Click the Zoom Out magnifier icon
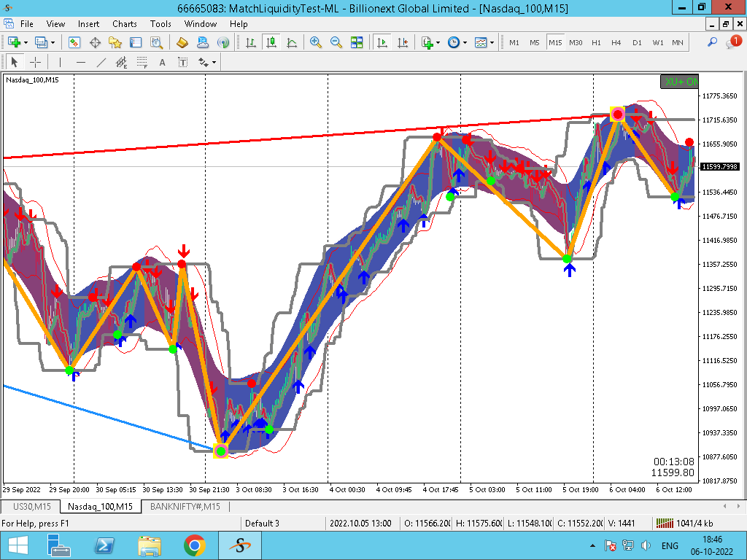747x560 pixels. (336, 42)
